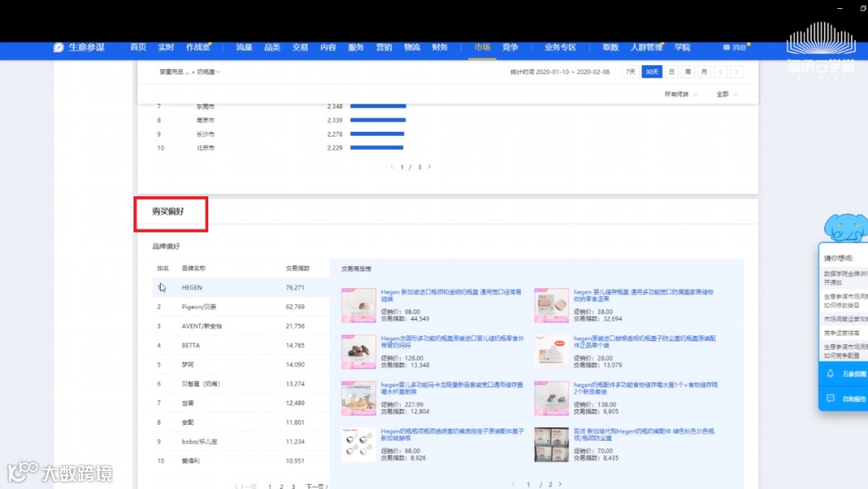Open the 消息 message icon
Image resolution: width=868 pixels, height=489 pixels.
pyautogui.click(x=727, y=47)
